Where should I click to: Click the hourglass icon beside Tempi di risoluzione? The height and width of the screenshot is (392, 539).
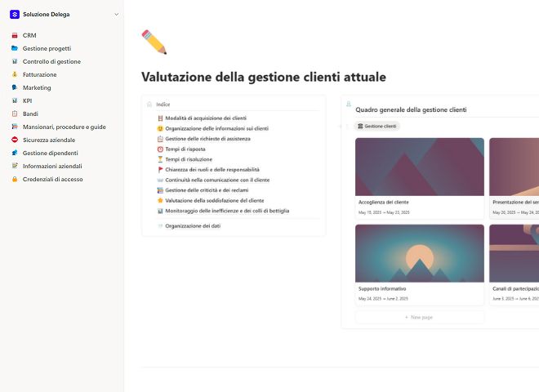click(160, 159)
